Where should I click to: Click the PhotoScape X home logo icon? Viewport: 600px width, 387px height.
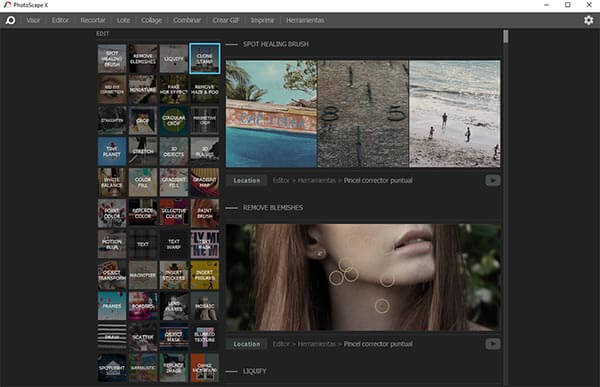10,20
